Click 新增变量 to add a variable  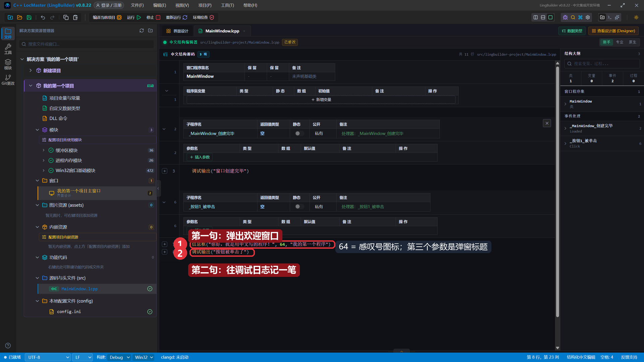point(321,100)
